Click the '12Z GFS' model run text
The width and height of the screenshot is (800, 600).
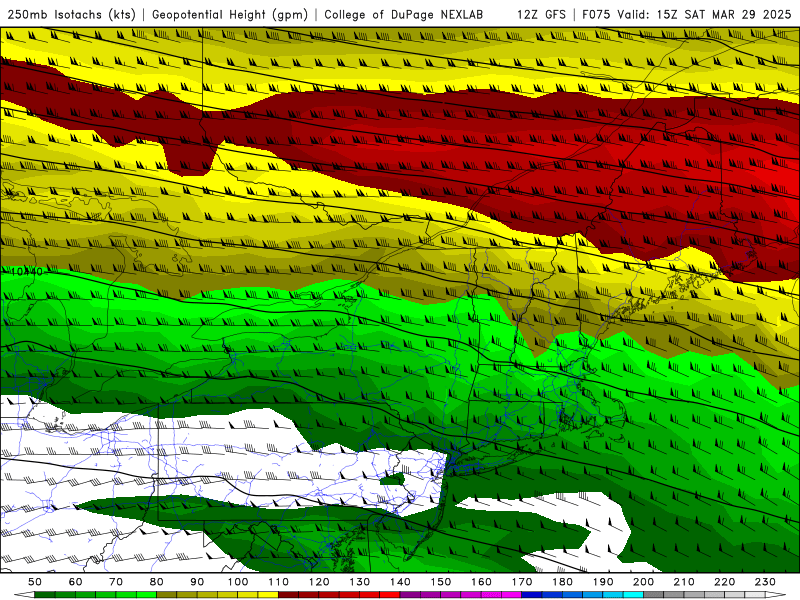click(x=541, y=15)
